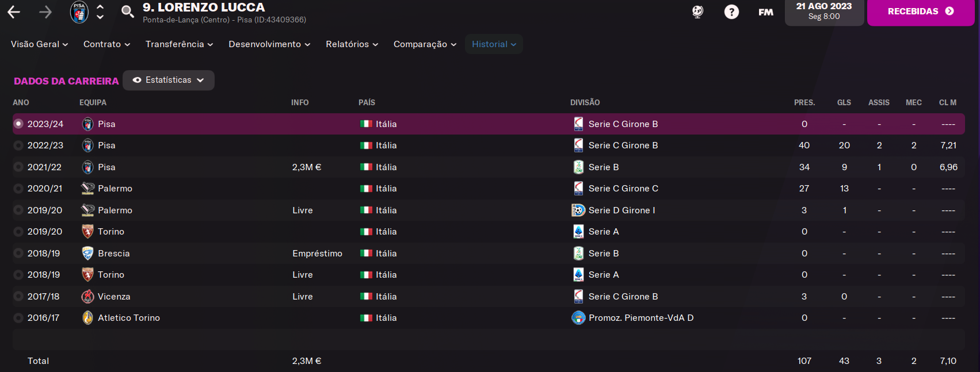The width and height of the screenshot is (980, 372).
Task: Open the scouting head icon in header
Action: (x=697, y=11)
